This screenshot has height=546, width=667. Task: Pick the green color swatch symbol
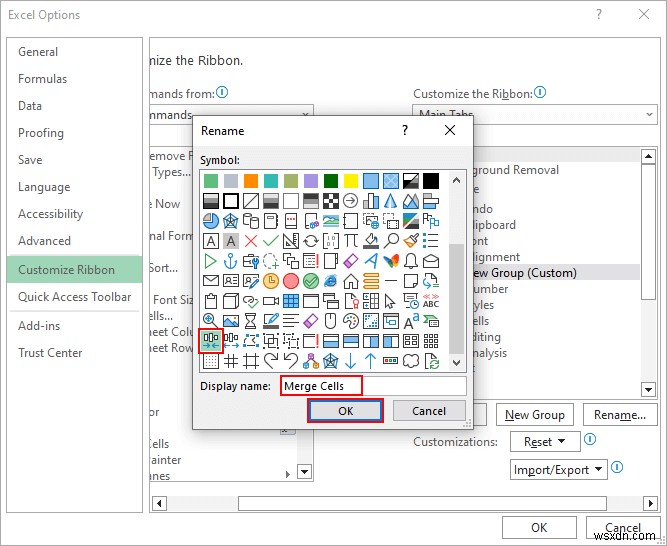click(211, 181)
